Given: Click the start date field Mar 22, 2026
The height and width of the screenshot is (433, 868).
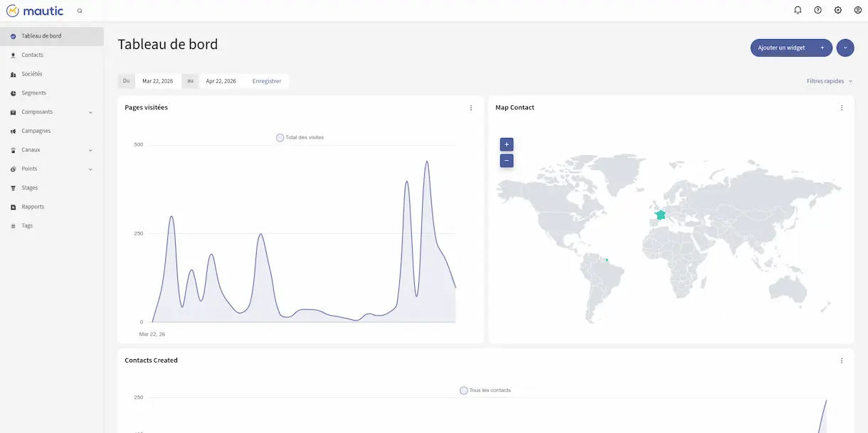Looking at the screenshot, I should [157, 81].
